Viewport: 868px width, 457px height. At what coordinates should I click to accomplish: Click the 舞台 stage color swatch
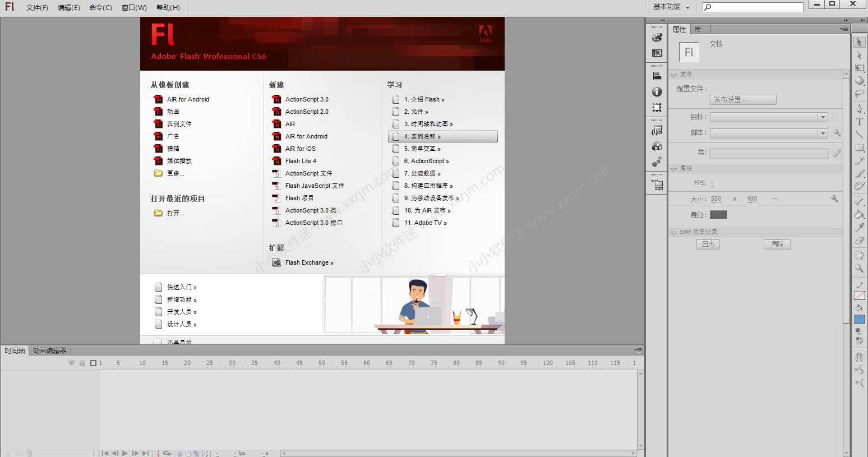pyautogui.click(x=718, y=215)
